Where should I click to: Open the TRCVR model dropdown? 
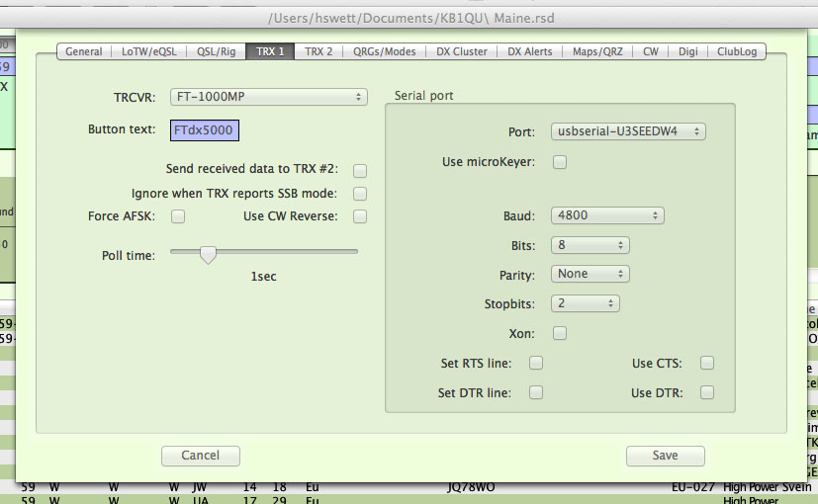(x=268, y=97)
